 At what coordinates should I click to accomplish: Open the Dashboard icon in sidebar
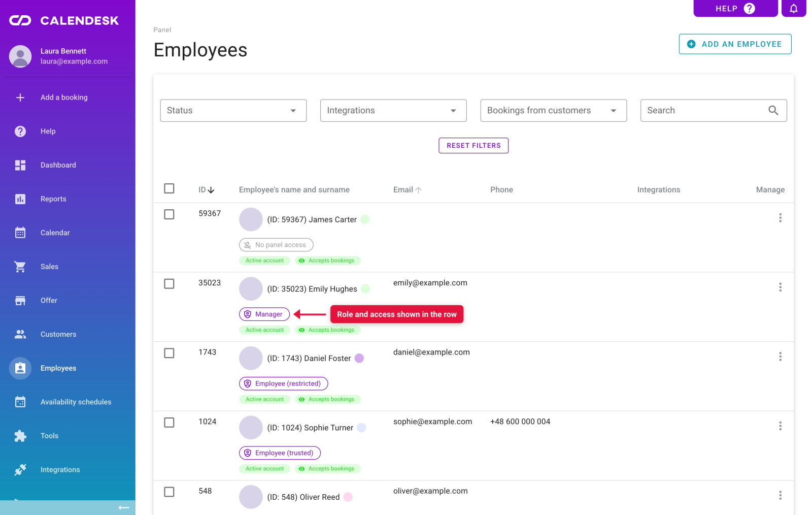20,165
